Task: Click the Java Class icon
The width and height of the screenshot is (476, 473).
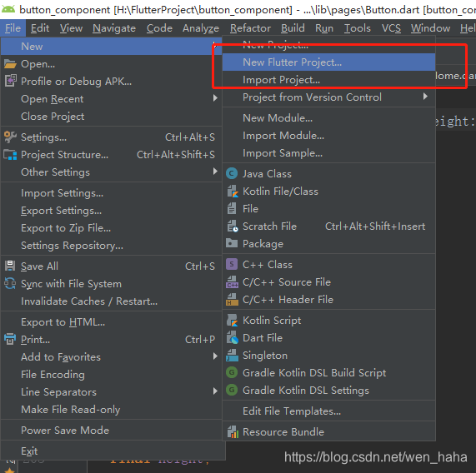Action: (232, 173)
